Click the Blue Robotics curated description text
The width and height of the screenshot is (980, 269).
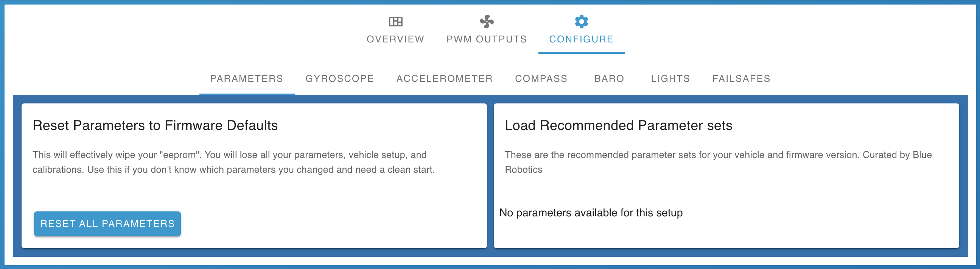click(x=718, y=162)
